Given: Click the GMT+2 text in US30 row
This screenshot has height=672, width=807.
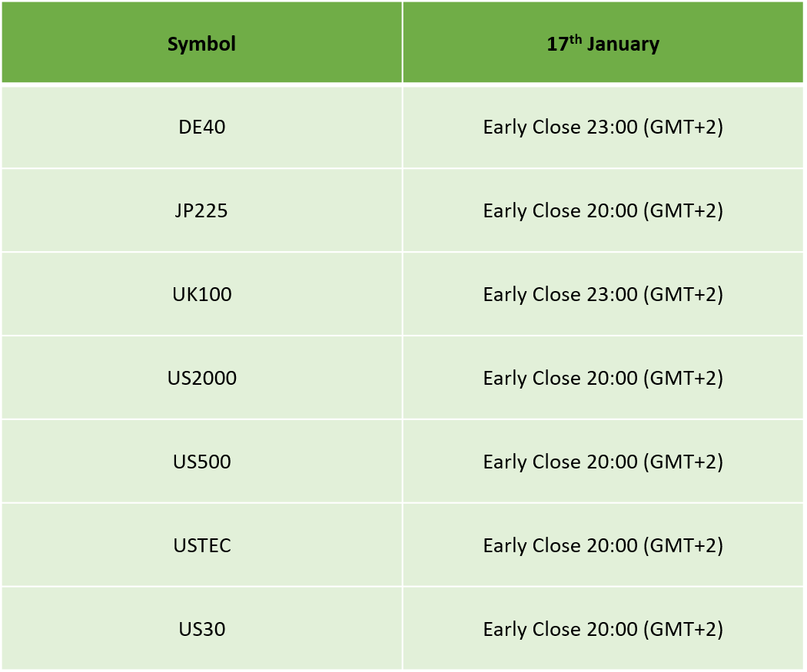Looking at the screenshot, I should 683,629.
